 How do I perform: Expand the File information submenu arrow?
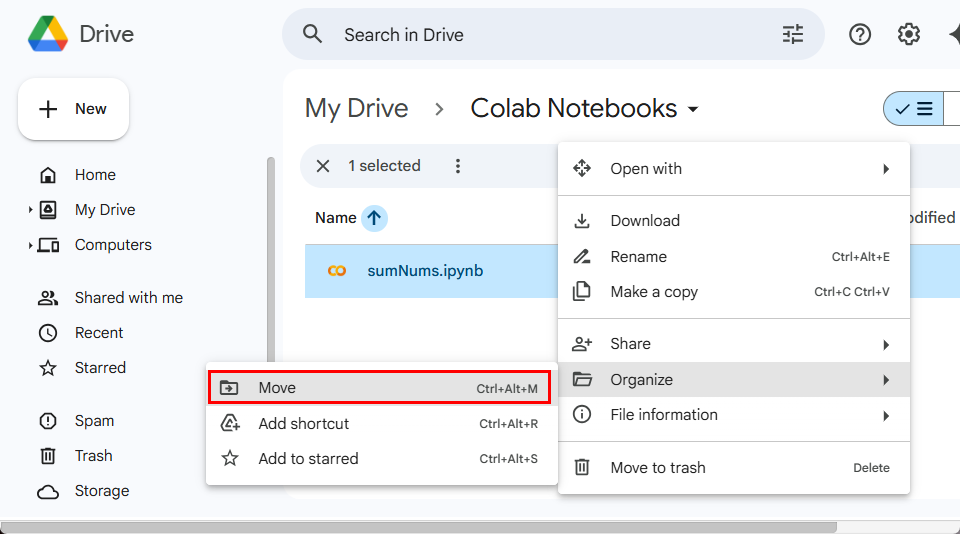pos(886,416)
